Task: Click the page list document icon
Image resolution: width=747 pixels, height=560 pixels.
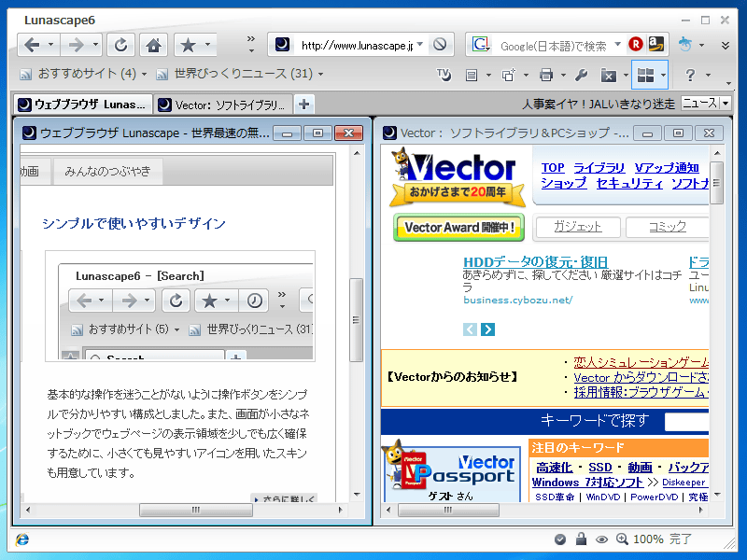Action: 472,75
